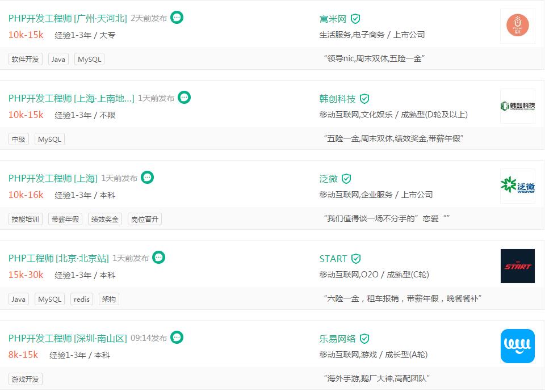Click verified badge beside 韩创科技
Screen dimensions: 545x392
tap(364, 99)
